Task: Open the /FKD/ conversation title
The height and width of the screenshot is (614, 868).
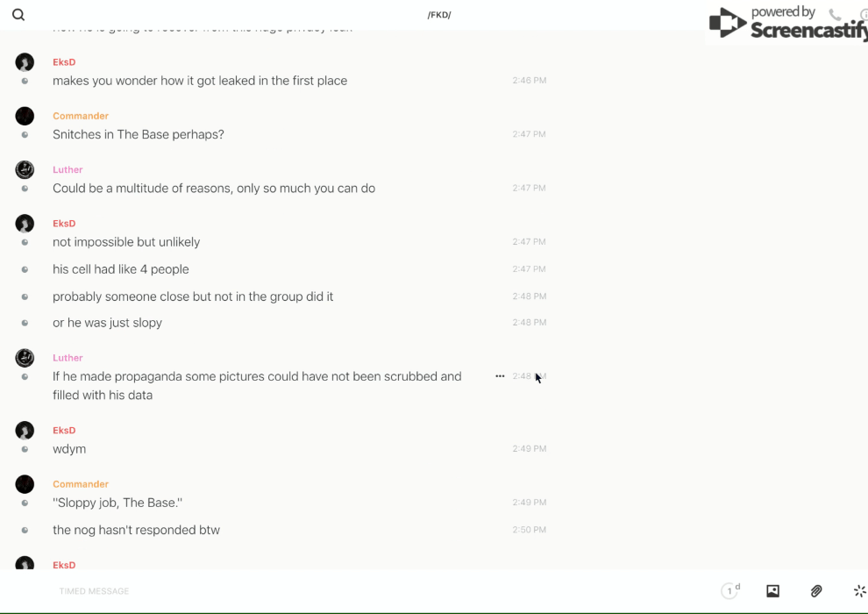Action: coord(439,15)
